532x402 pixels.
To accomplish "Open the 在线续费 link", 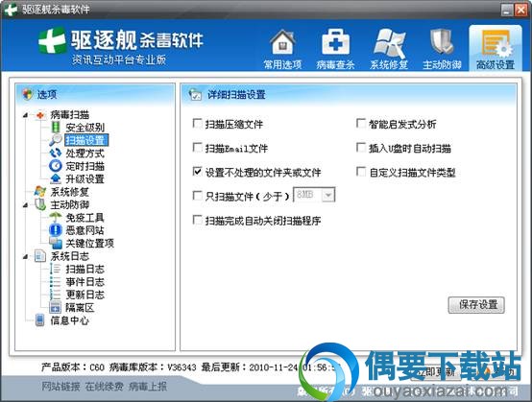I will point(104,386).
